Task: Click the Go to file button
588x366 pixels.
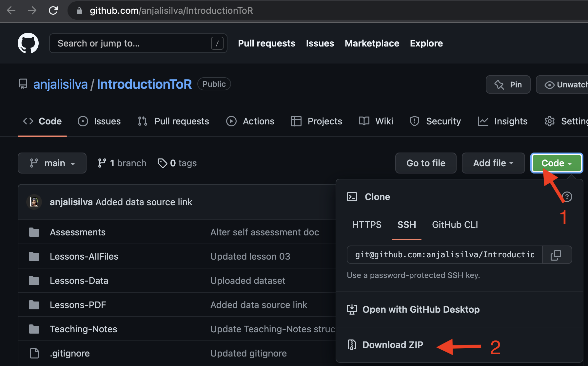Action: point(426,163)
